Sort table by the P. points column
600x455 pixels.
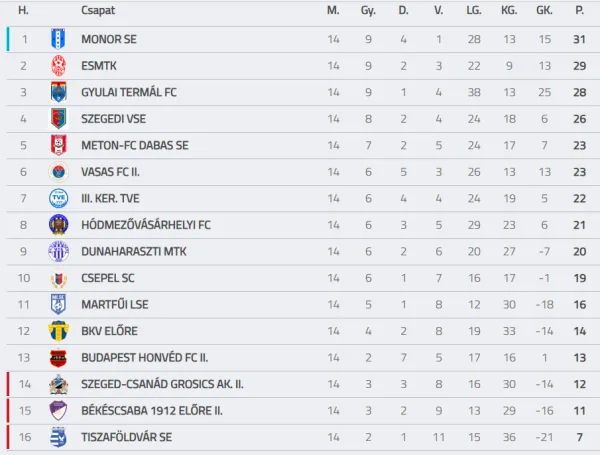coord(579,10)
